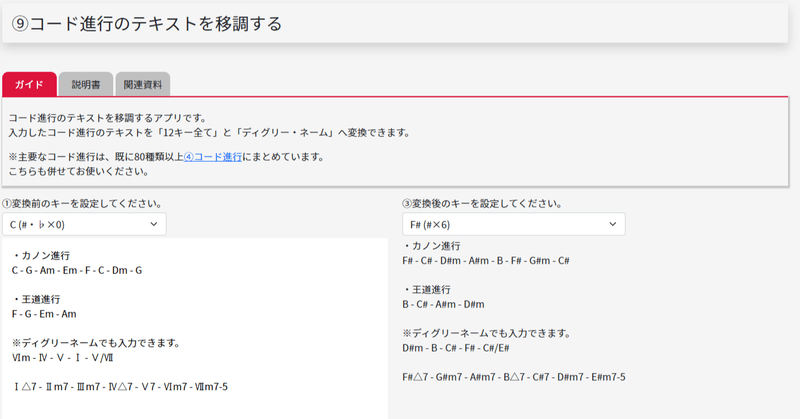Click the ※ディグリーネーム note in the output area

pos(487,333)
